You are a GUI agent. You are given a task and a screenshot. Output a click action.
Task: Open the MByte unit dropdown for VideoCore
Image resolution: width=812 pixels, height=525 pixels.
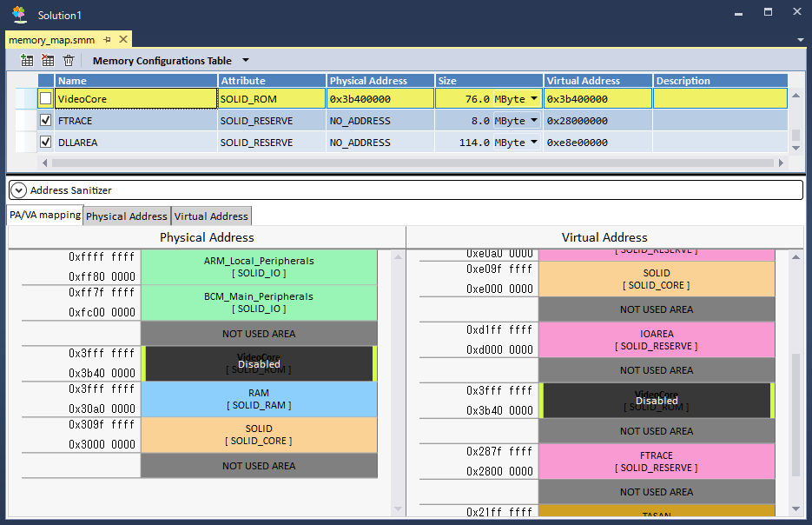pos(534,99)
